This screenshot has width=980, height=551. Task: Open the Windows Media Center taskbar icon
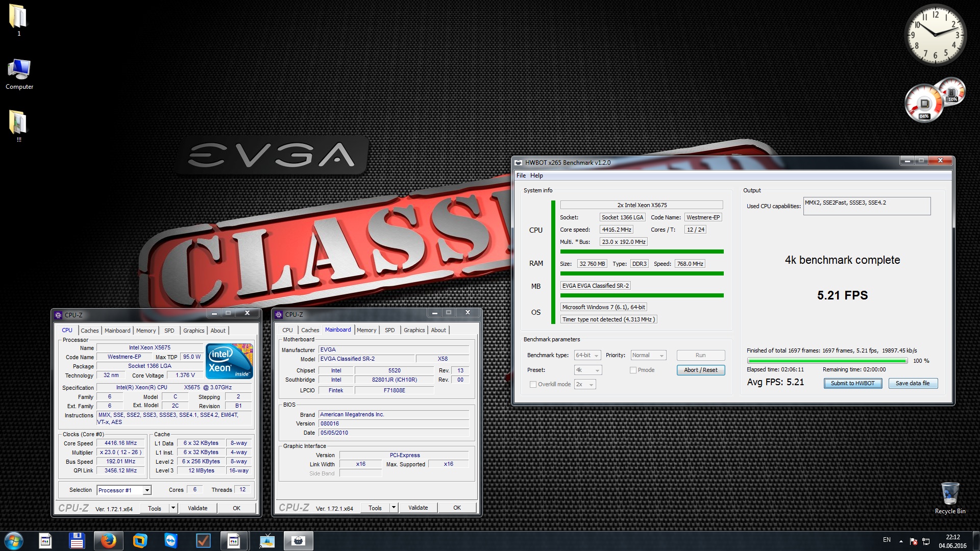[x=267, y=541]
